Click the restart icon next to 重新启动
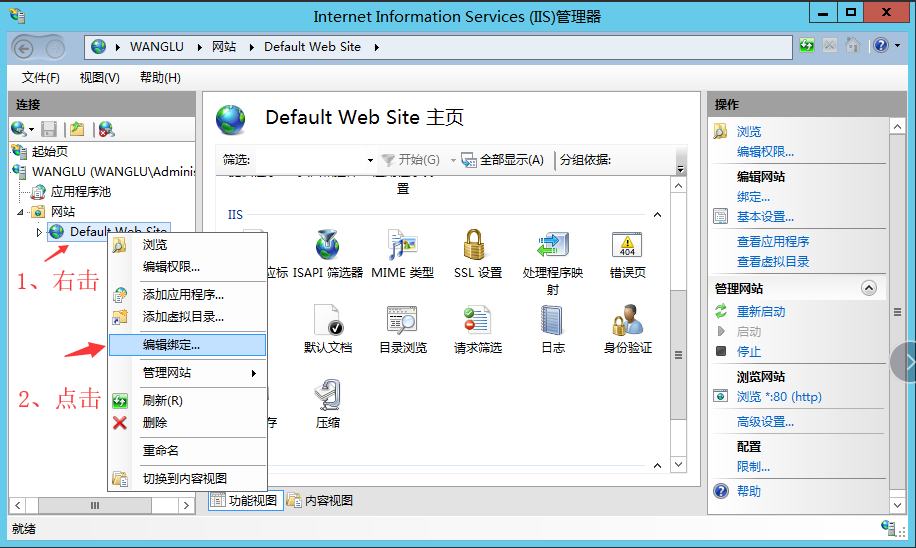This screenshot has height=548, width=916. tap(721, 311)
